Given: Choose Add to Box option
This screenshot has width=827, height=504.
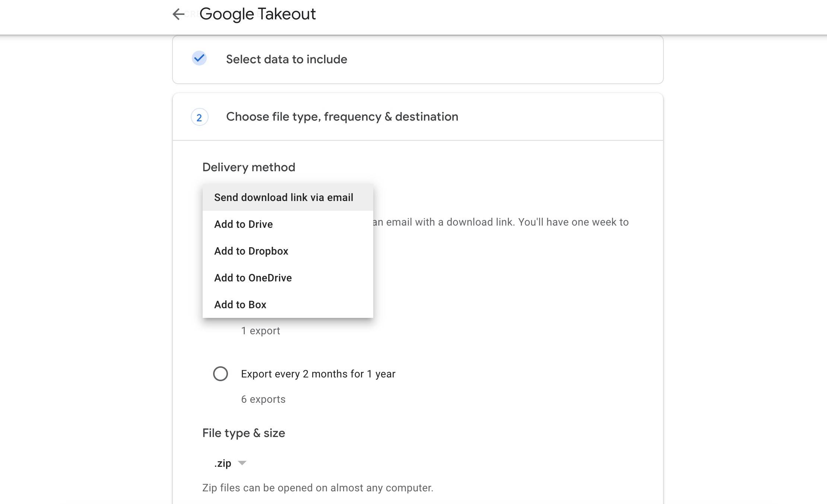Looking at the screenshot, I should (288, 304).
